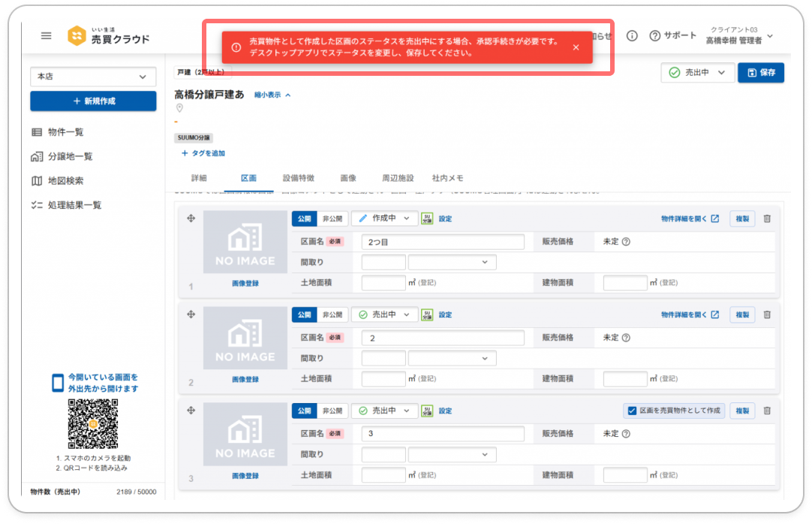Open サポート help link
This screenshot has width=812, height=524.
(x=672, y=36)
